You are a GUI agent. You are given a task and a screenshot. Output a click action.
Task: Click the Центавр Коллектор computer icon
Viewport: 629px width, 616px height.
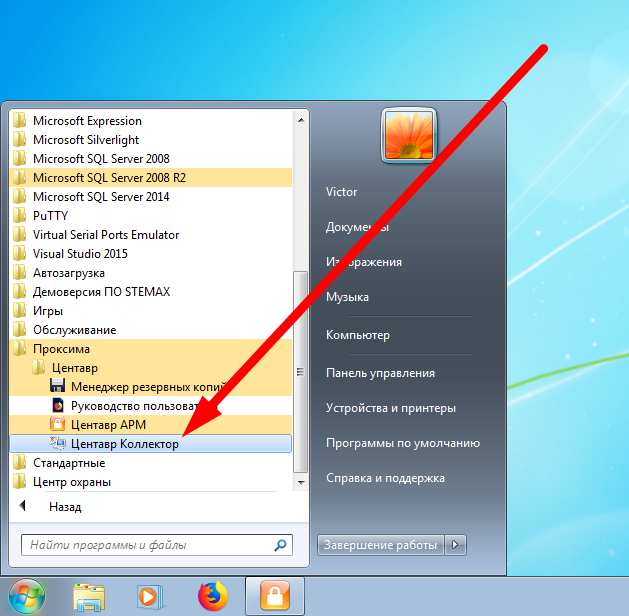(58, 443)
